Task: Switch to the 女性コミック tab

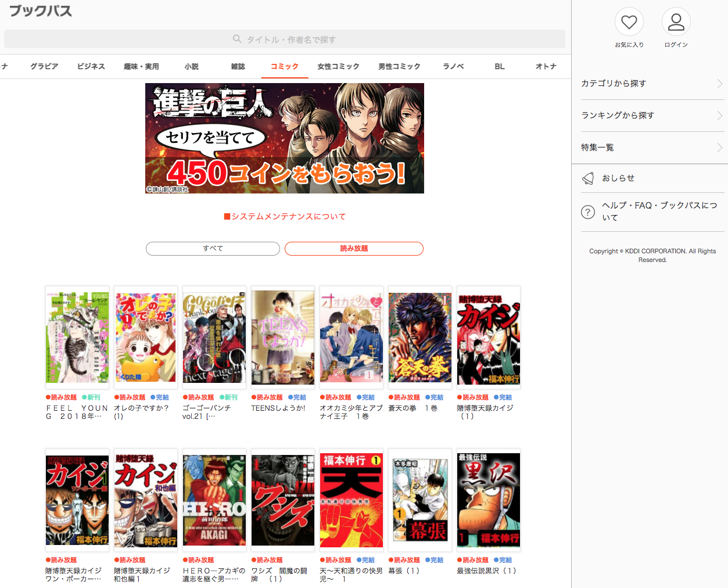Action: tap(338, 66)
